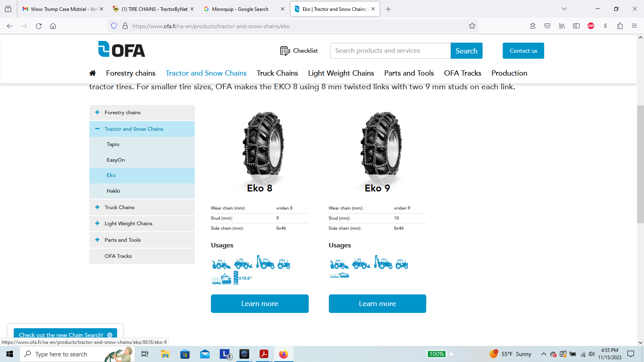Viewport: 644px width, 362px height.
Task: Go to the site home icon
Action: tap(93, 73)
